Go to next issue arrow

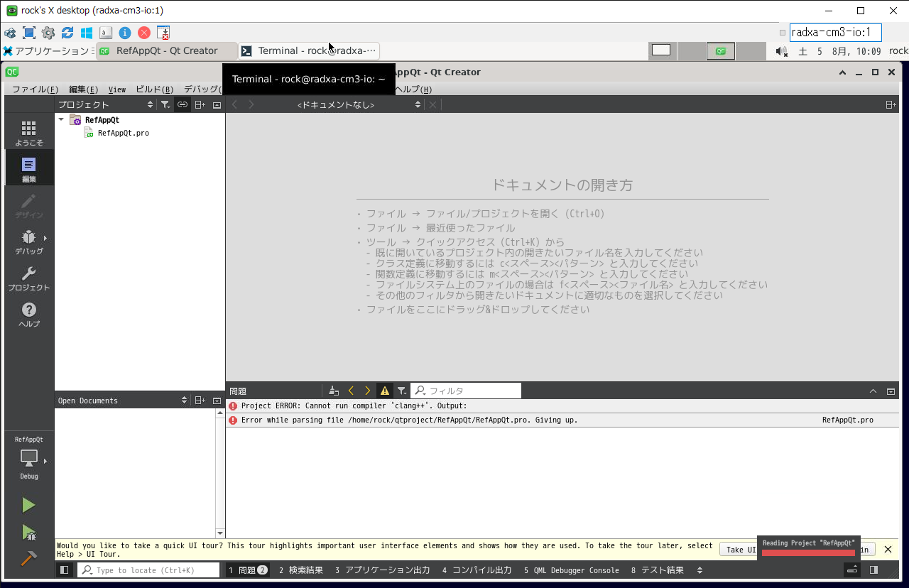click(367, 391)
